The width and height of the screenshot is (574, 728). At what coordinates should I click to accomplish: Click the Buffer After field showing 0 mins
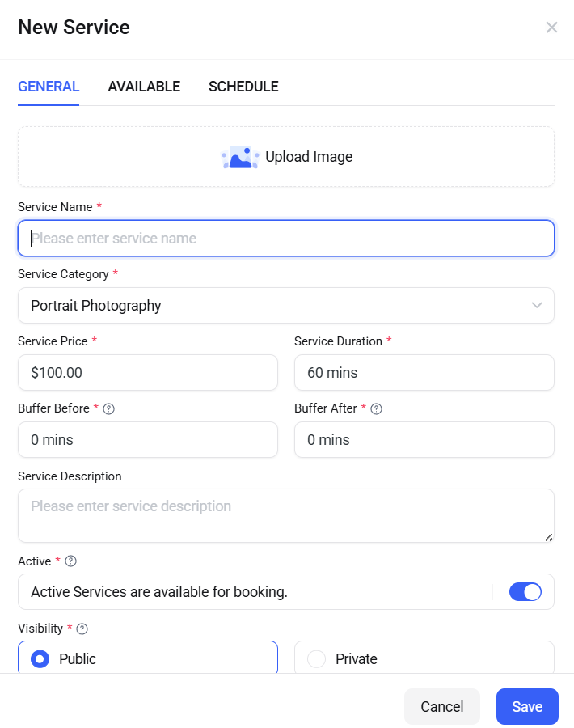(424, 439)
